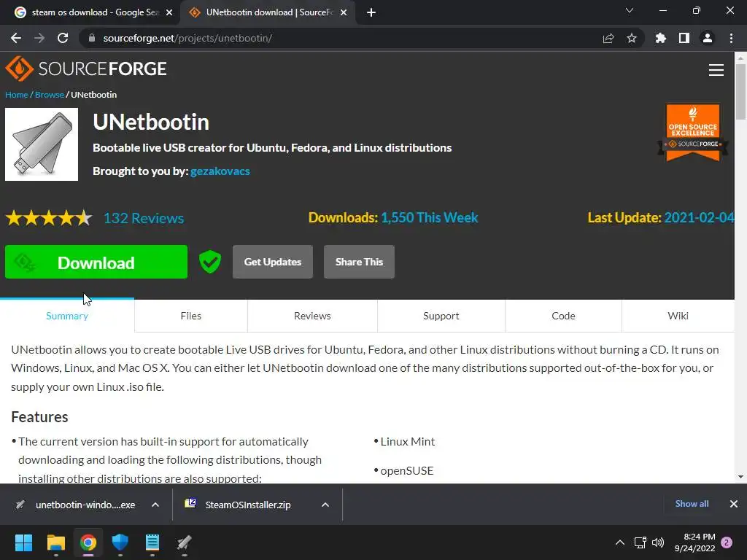This screenshot has width=747, height=560.
Task: Expand options for unetbootin exe download
Action: coord(155,505)
